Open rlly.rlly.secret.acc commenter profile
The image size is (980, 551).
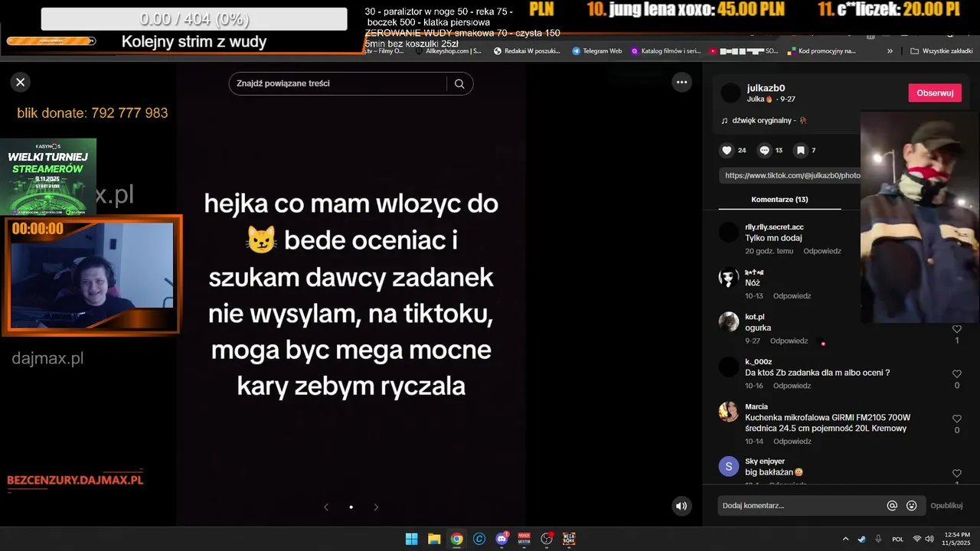(x=774, y=227)
